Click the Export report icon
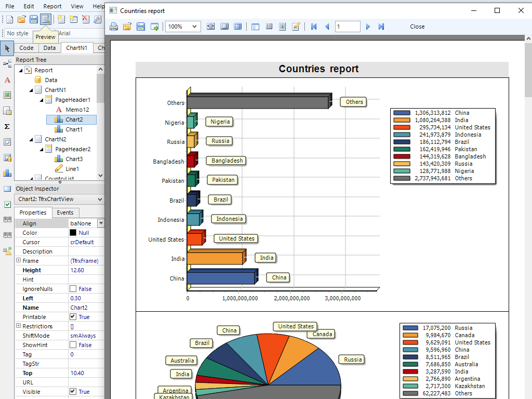532x399 pixels. point(154,26)
